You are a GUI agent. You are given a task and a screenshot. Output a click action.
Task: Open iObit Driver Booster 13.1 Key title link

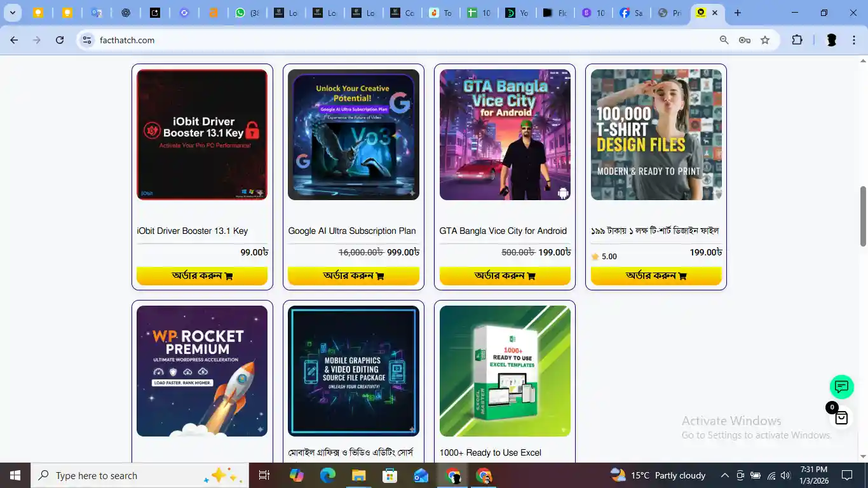pos(193,231)
